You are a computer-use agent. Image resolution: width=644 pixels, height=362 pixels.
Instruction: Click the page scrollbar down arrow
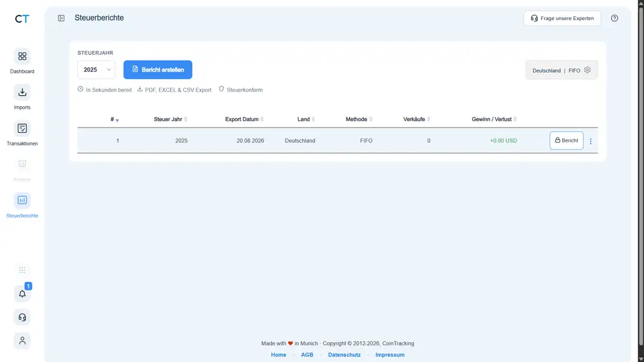(x=641, y=359)
